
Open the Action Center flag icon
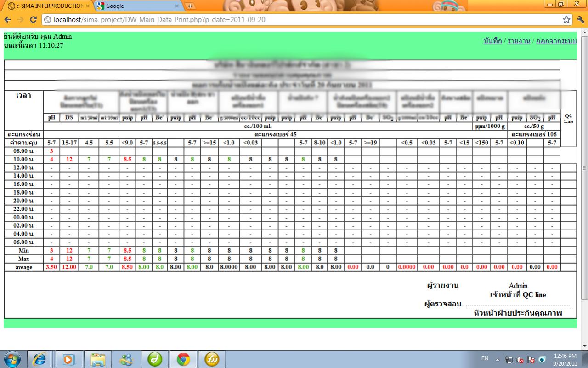[x=531, y=360]
